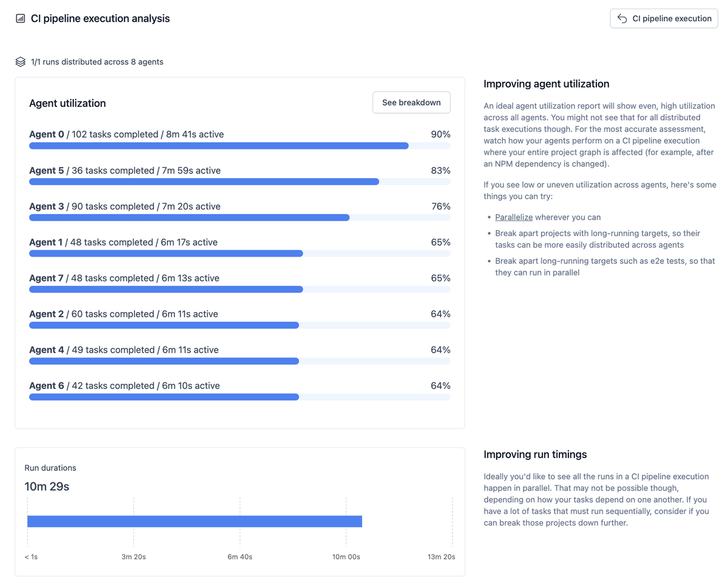Viewport: 728px width, 585px height.
Task: Follow the Parallelize link
Action: click(514, 217)
